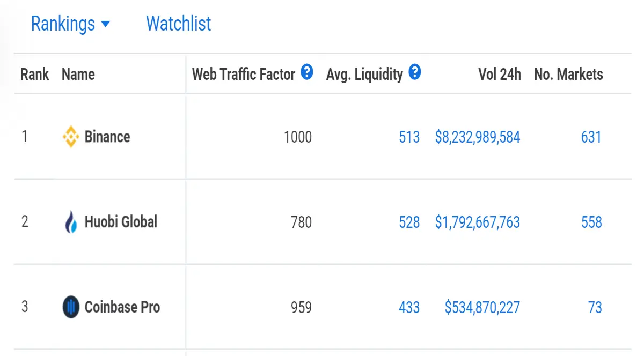The image size is (644, 356).
Task: Click Binance volume $8,232,989,584
Action: [478, 137]
